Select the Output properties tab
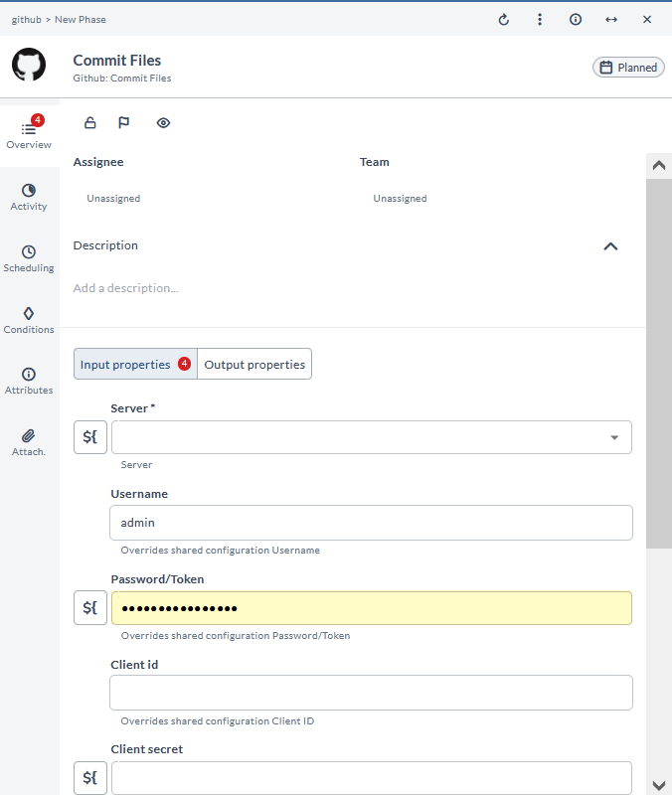 point(254,364)
